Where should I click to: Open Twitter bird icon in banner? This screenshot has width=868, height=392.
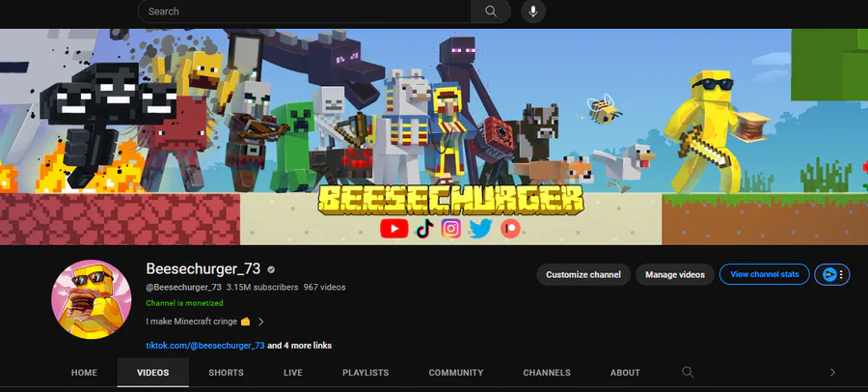click(480, 229)
